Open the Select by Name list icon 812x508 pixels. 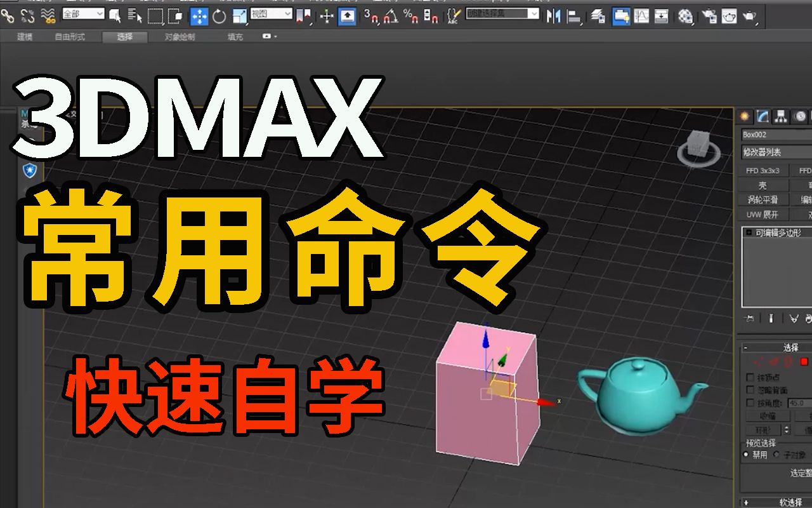[x=135, y=15]
